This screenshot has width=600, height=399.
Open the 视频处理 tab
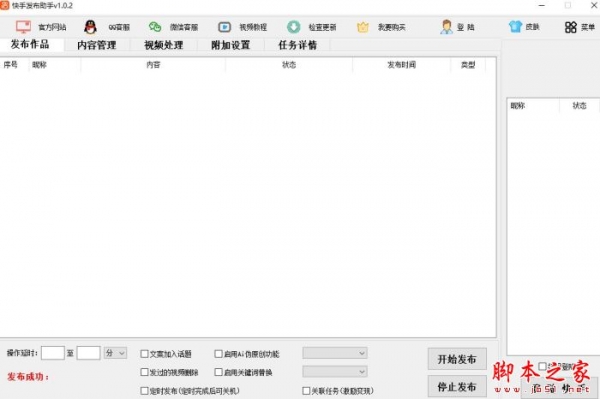point(164,45)
